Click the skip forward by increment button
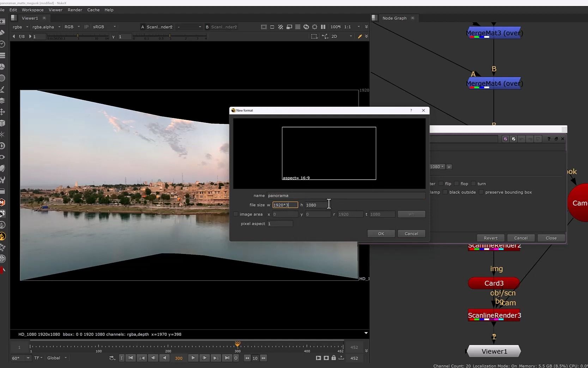Screen dimensions: 588x368 click(263, 358)
